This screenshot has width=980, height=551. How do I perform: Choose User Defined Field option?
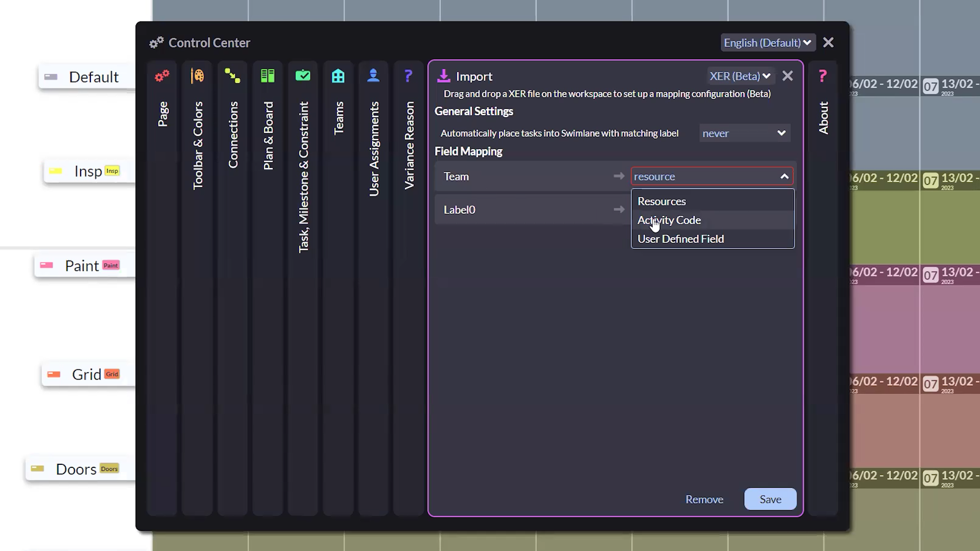[713, 239]
